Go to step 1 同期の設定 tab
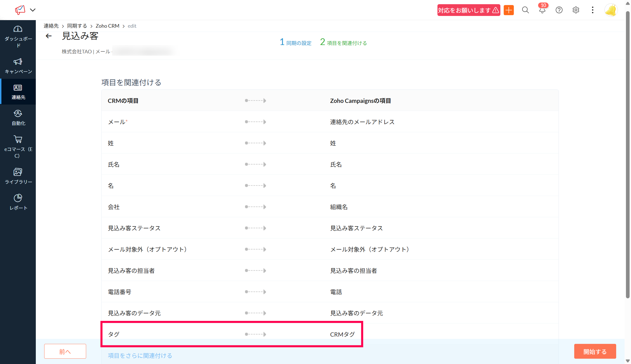This screenshot has width=631, height=364. coord(296,43)
